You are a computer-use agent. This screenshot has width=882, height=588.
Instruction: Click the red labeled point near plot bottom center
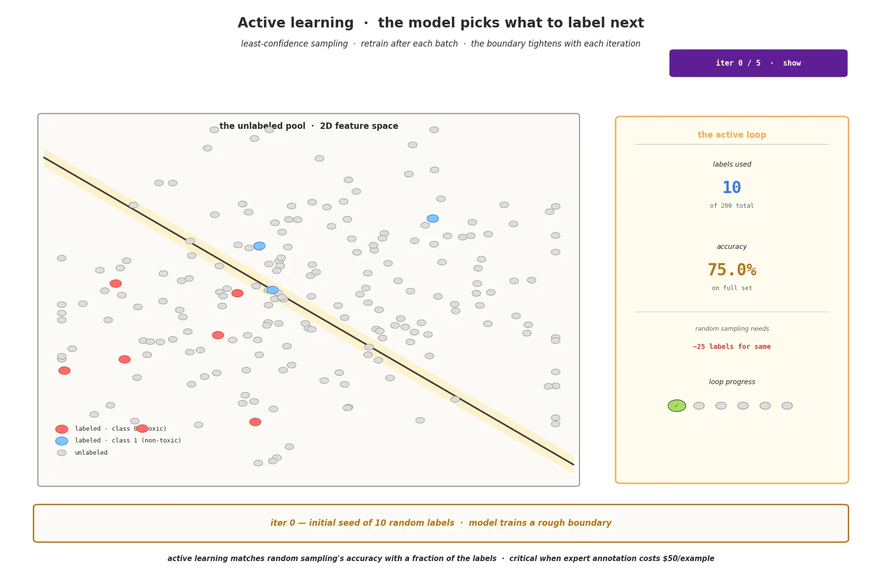(x=255, y=422)
